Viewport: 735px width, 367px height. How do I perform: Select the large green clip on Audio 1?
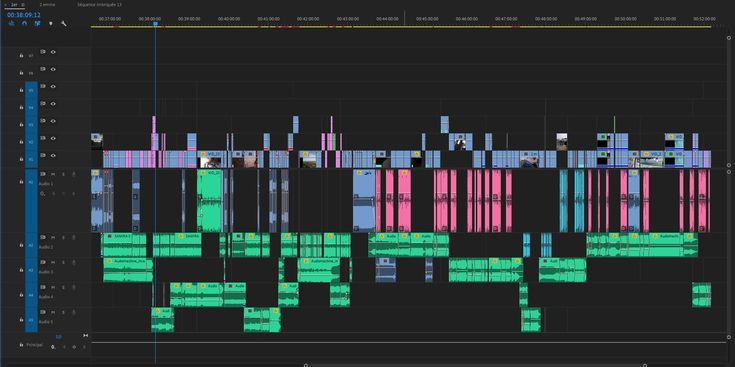click(209, 201)
